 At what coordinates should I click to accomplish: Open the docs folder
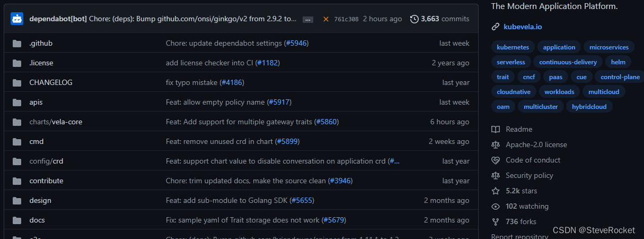(x=37, y=220)
